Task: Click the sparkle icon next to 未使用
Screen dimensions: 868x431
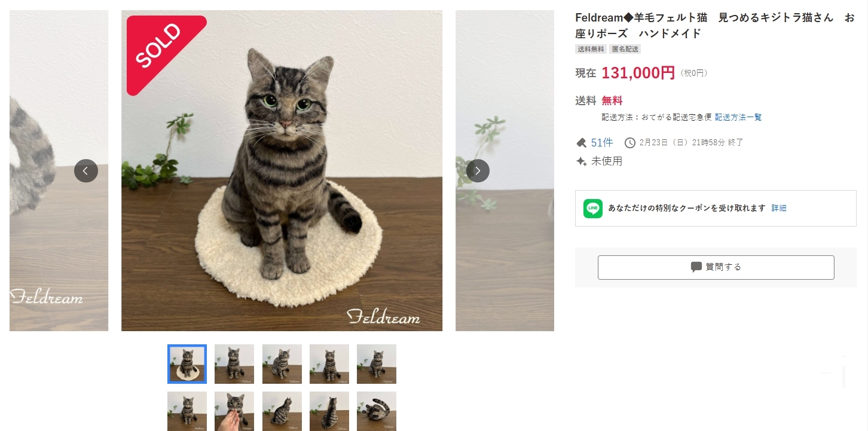Action: click(x=581, y=161)
